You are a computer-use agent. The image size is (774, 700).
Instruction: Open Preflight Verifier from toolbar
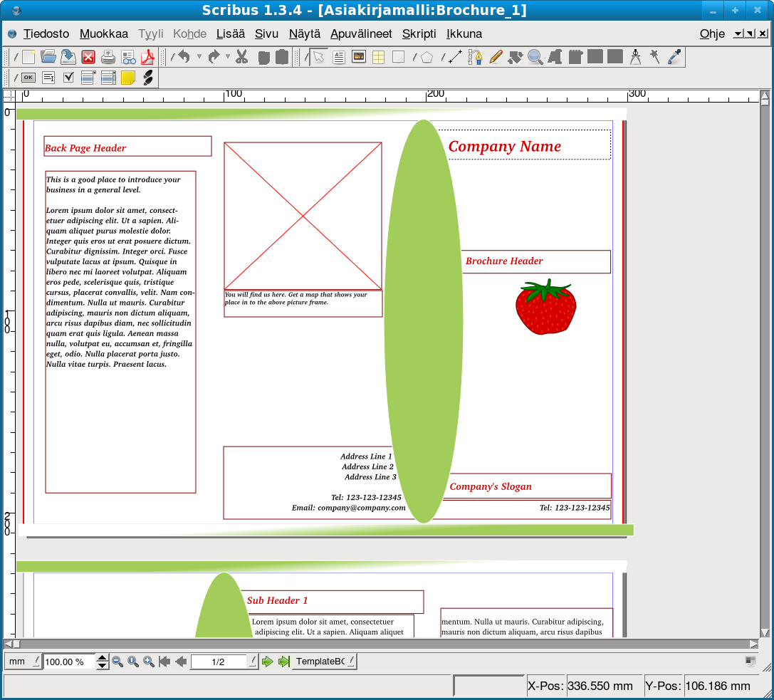pos(128,57)
